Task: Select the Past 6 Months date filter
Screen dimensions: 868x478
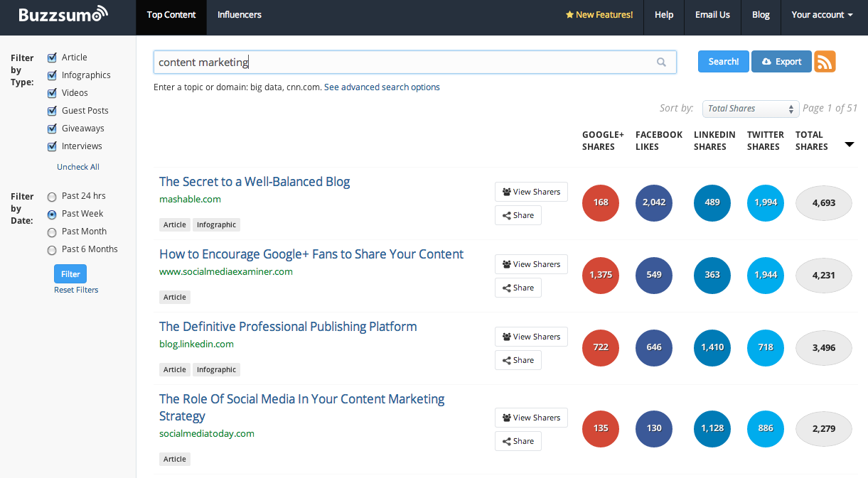Action: (52, 250)
